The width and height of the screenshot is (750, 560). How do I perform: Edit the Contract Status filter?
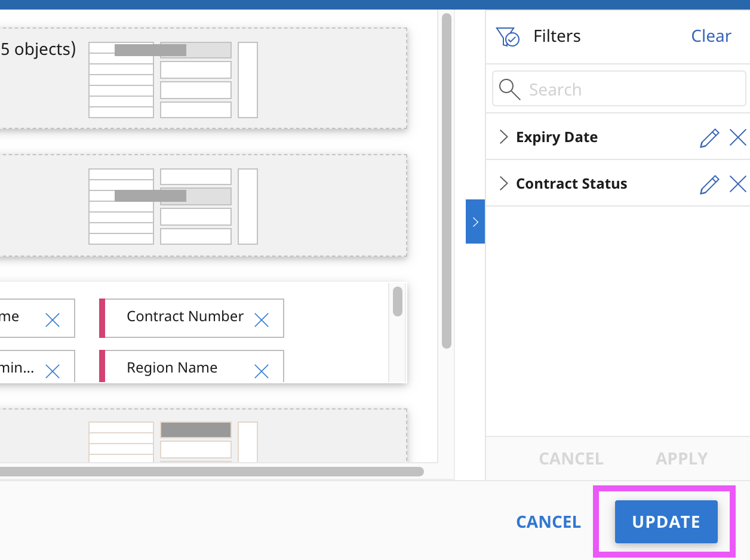pyautogui.click(x=709, y=184)
